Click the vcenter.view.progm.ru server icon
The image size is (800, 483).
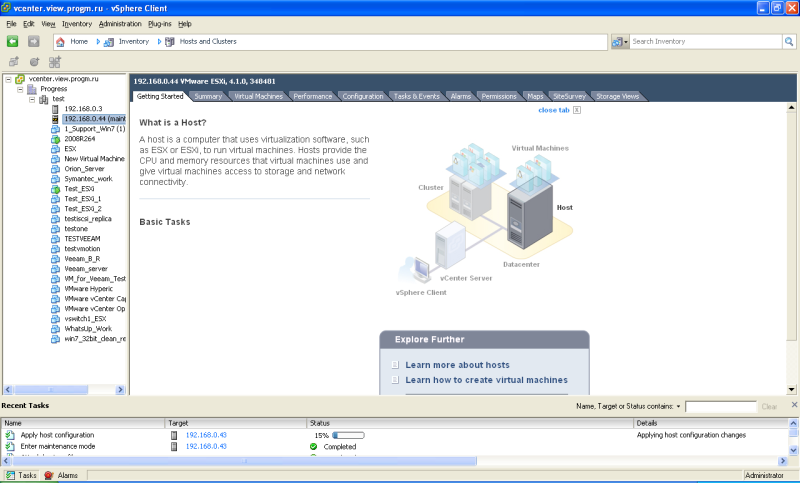[x=20, y=79]
